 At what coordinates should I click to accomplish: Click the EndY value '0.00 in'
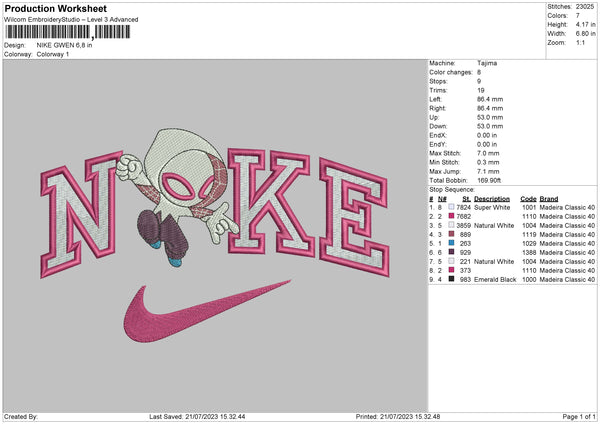(x=487, y=144)
